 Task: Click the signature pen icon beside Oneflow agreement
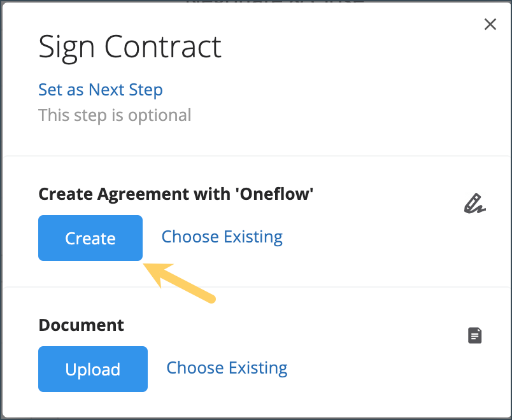pos(474,204)
